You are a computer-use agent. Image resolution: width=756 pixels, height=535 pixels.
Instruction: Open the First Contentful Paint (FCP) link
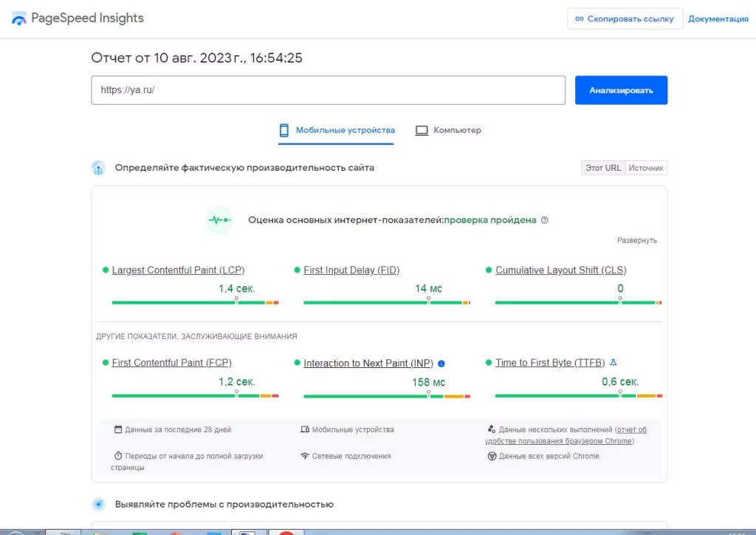pos(171,363)
